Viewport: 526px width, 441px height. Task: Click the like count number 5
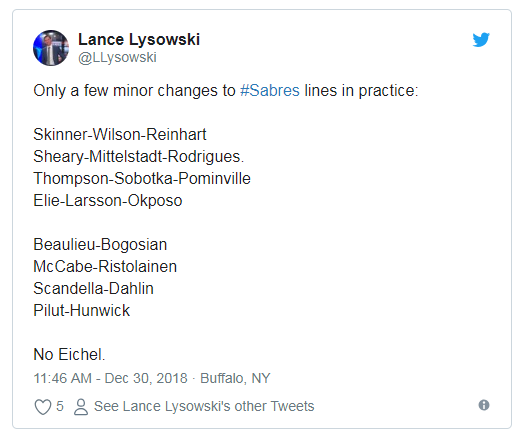pos(60,406)
